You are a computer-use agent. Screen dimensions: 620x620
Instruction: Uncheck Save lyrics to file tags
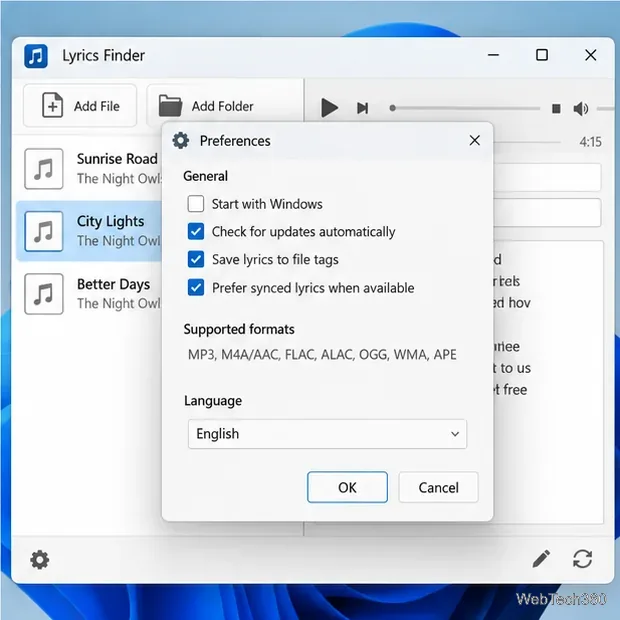coord(196,260)
